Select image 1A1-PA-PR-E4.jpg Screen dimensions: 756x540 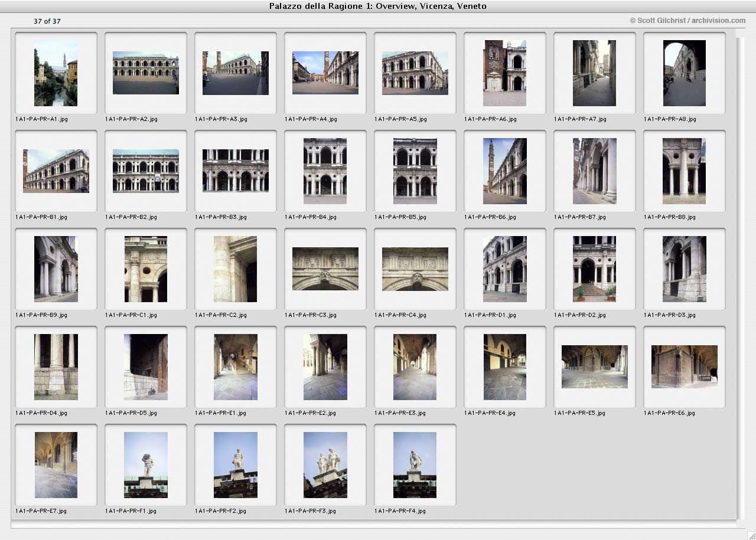pos(505,367)
